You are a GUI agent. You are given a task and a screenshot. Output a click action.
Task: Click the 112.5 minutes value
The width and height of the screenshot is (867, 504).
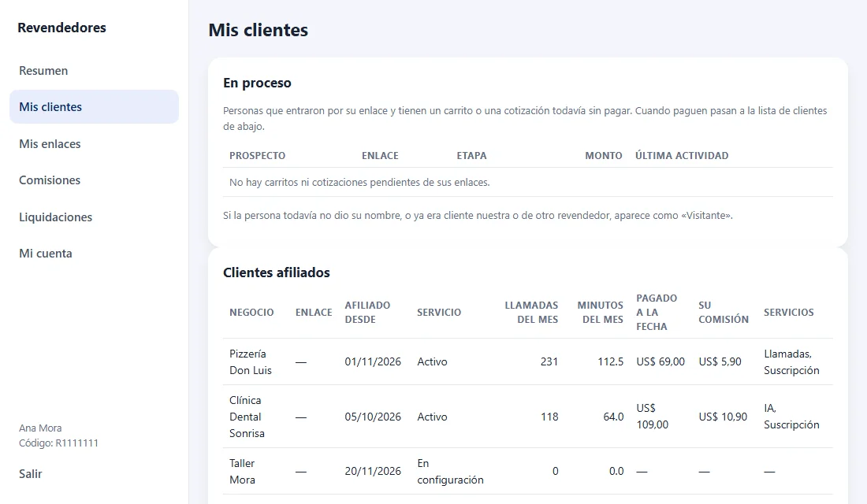(610, 362)
